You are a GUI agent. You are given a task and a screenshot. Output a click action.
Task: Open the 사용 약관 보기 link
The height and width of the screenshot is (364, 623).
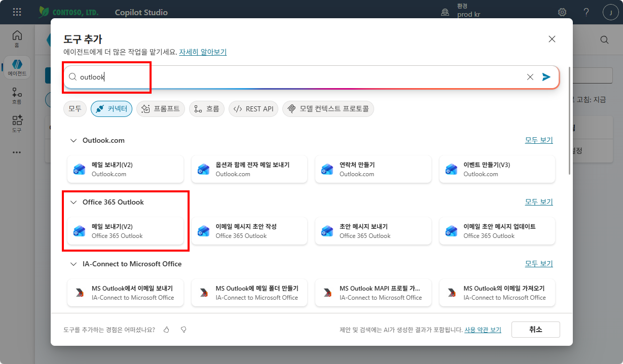pos(483,330)
